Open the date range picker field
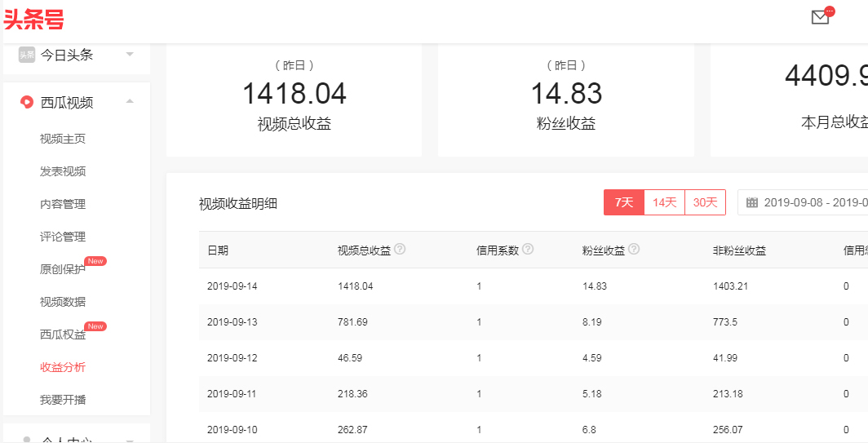The image size is (868, 443). (803, 202)
